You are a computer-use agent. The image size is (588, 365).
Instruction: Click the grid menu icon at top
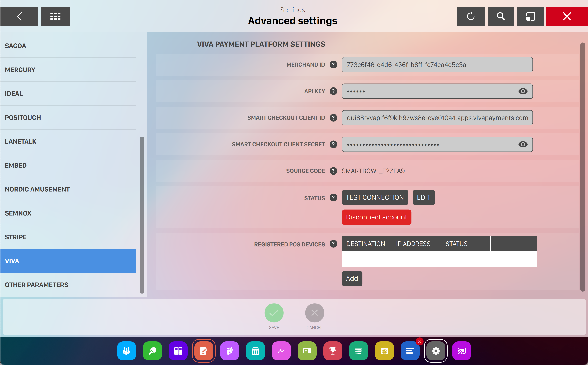click(55, 17)
